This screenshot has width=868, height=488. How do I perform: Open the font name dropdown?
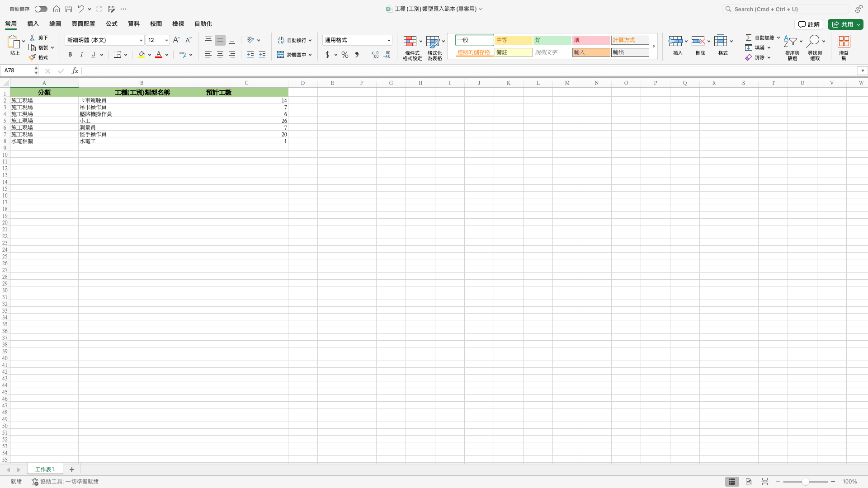coord(141,40)
